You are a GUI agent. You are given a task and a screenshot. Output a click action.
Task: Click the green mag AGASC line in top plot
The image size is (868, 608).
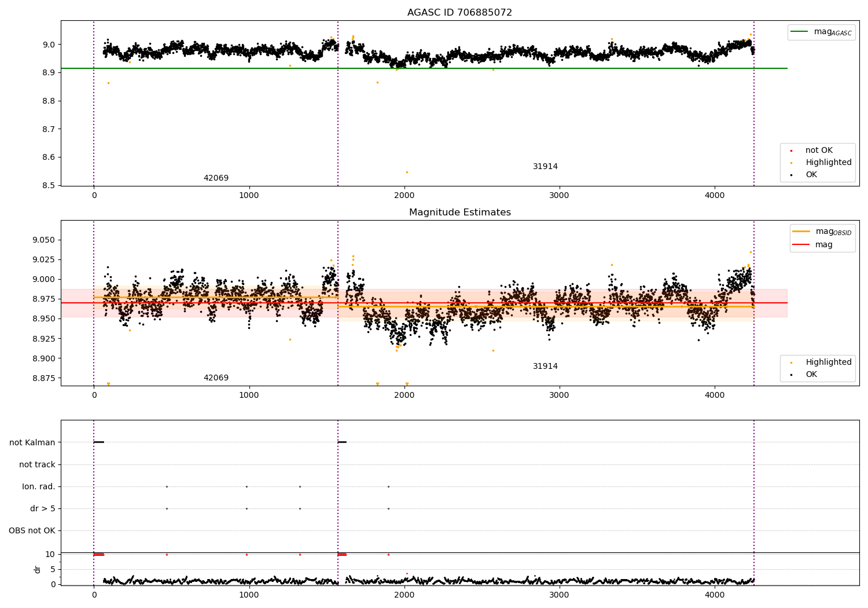point(424,68)
